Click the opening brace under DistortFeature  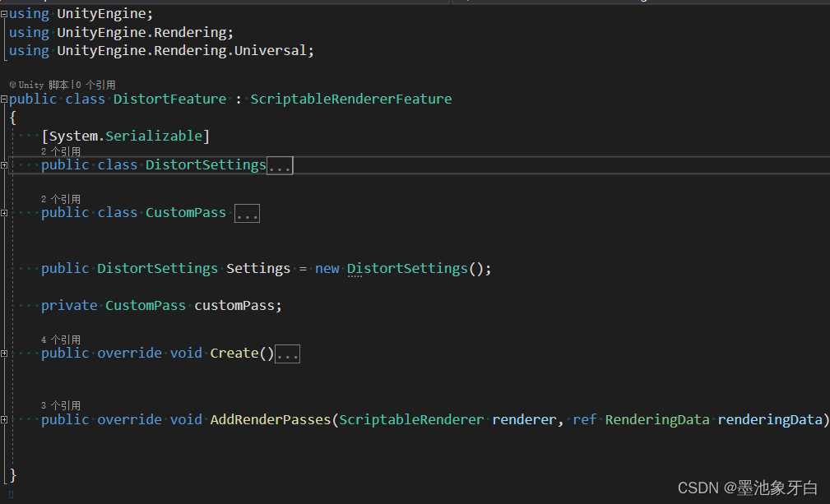(x=13, y=118)
